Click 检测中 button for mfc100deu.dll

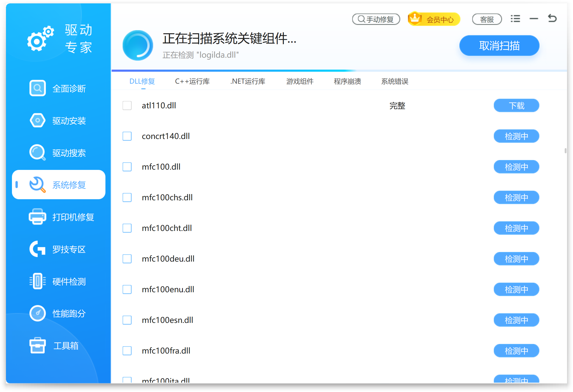point(516,259)
